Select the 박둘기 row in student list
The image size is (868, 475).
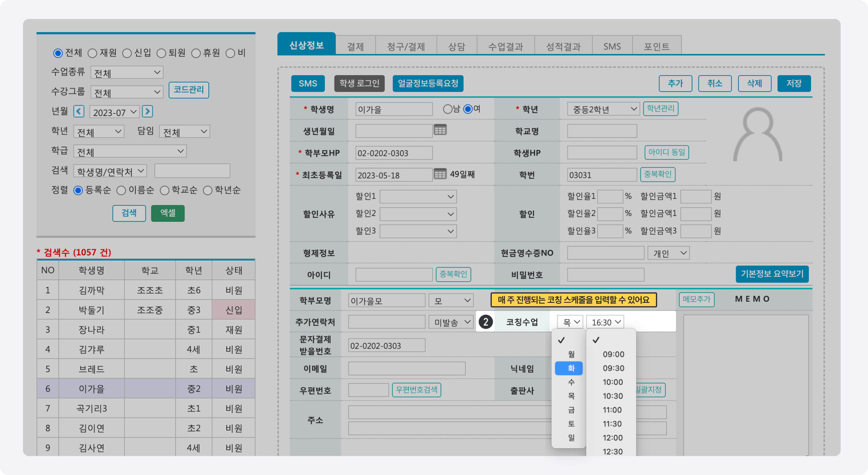click(x=92, y=310)
